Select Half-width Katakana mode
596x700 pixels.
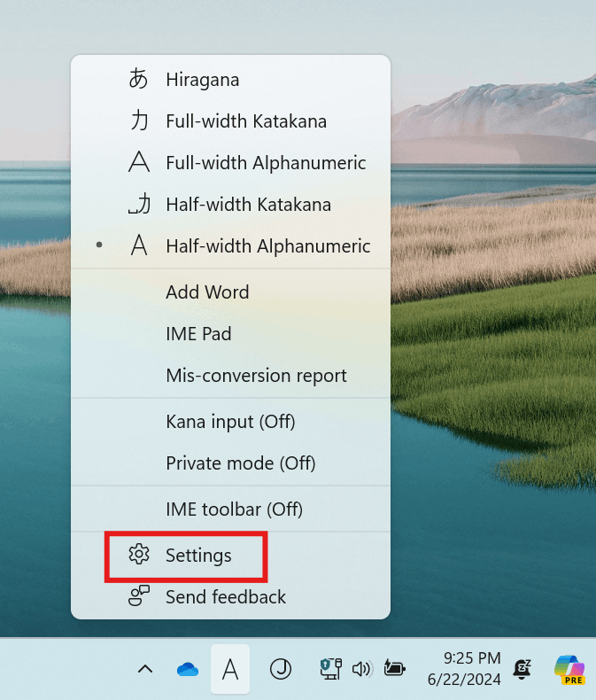(230, 205)
